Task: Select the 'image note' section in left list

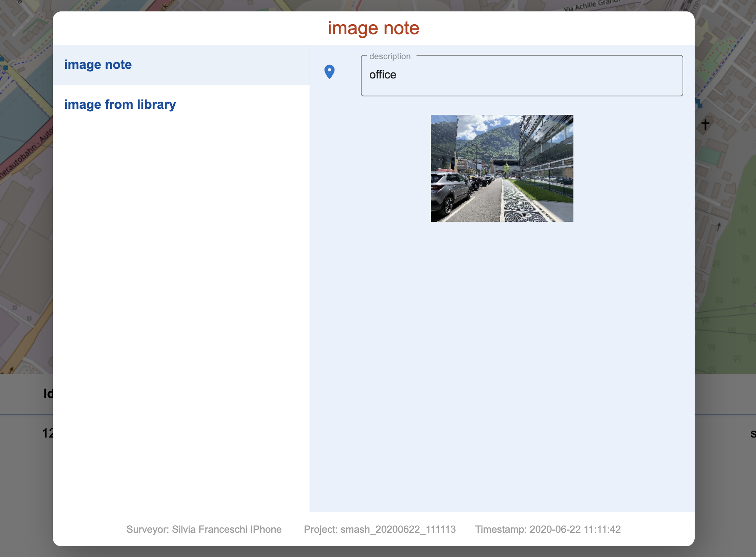Action: tap(181, 65)
